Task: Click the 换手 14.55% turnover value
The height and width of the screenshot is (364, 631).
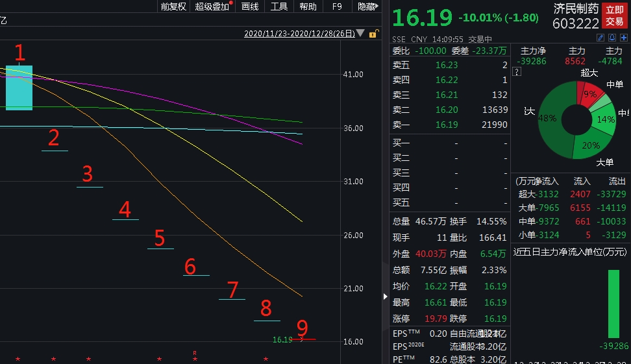Action: coord(491,221)
